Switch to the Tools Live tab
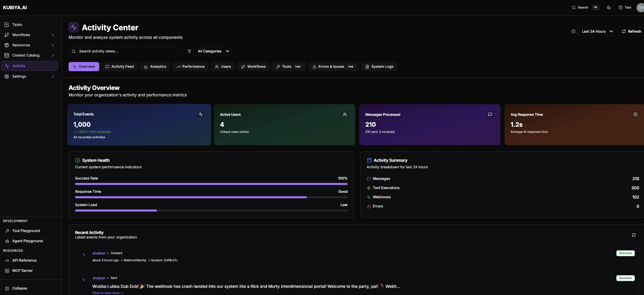Image resolution: width=644 pixels, height=295 pixels. pos(289,66)
